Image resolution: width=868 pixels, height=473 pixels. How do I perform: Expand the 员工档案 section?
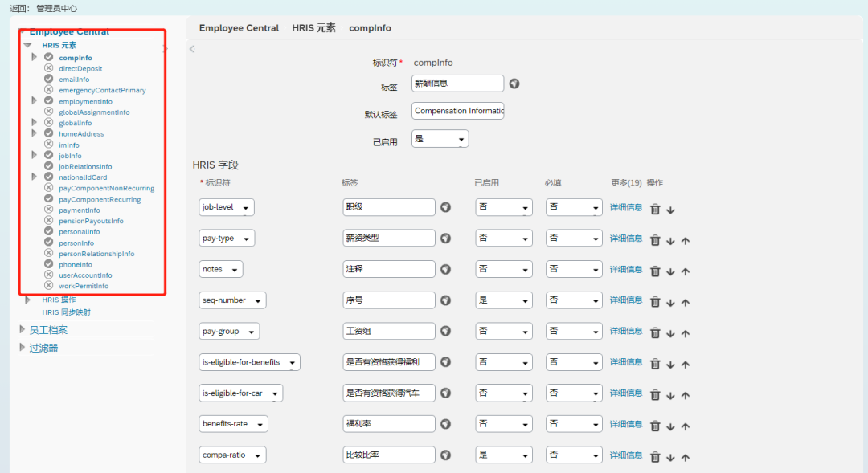[x=22, y=329]
